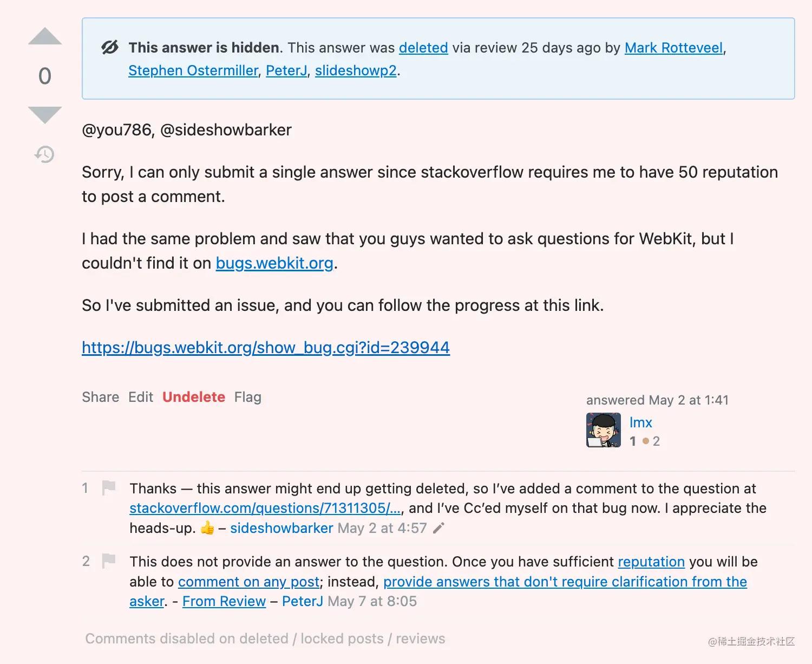Click the pencil edited icon on first comment
Viewport: 812px width, 664px height.
point(439,528)
